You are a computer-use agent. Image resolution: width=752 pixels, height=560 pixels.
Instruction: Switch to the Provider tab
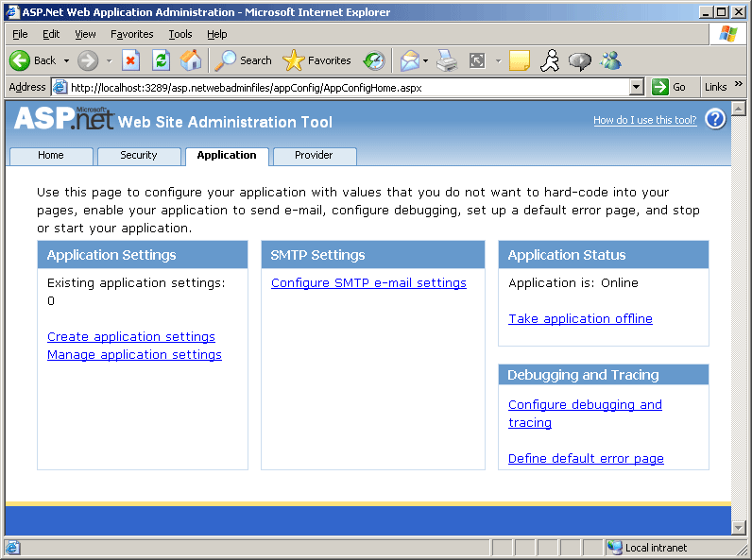coord(314,156)
